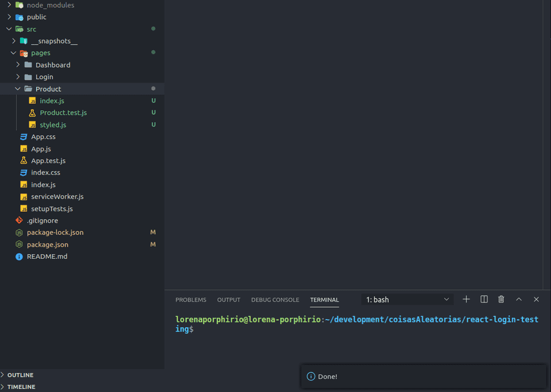Image resolution: width=551 pixels, height=392 pixels.
Task: Collapse the Product folder
Action: [x=48, y=89]
